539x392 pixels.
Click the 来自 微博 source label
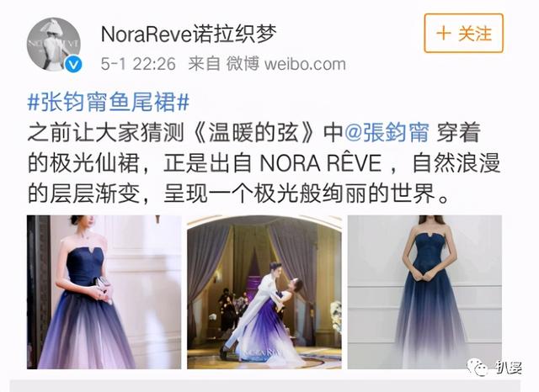[x=223, y=64]
